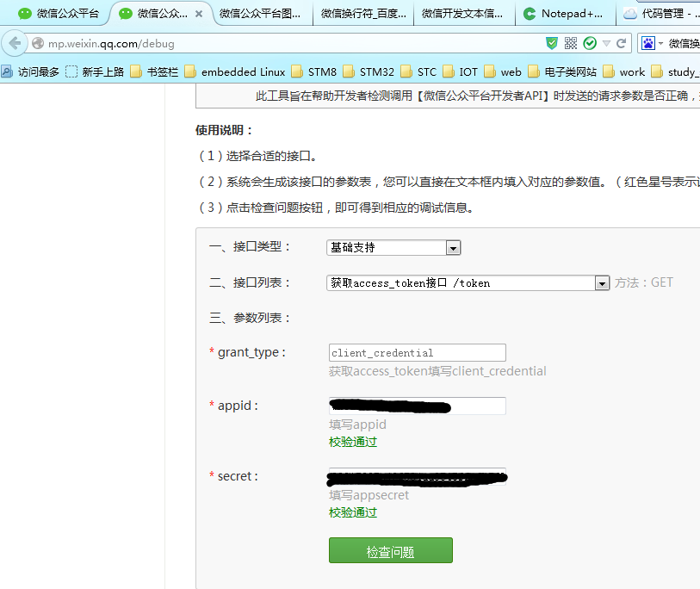
Task: Click the green shield security icon in address bar
Action: [x=552, y=43]
